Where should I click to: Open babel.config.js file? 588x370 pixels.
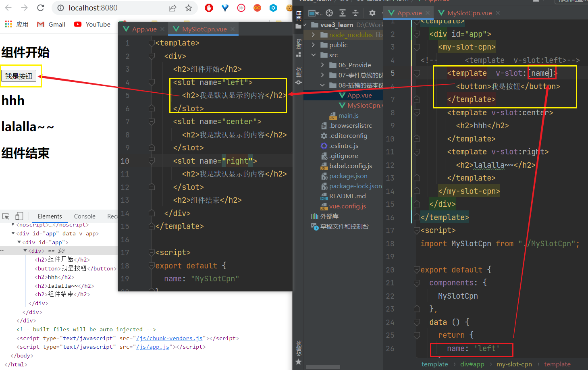tap(346, 166)
